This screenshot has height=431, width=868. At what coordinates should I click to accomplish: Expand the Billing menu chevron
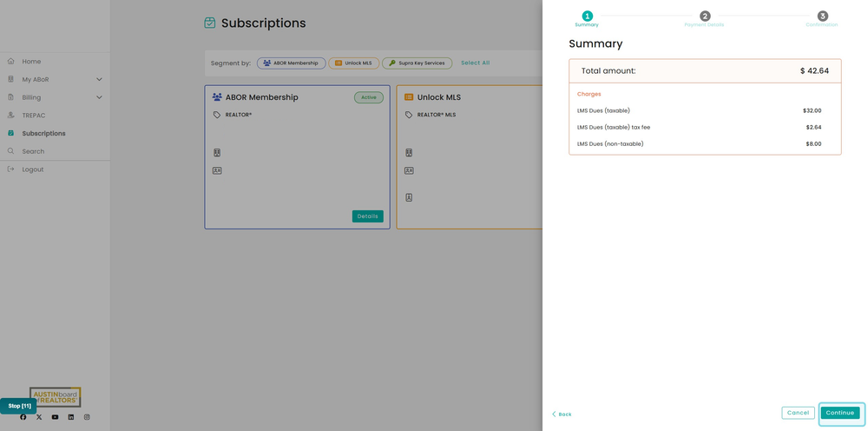pyautogui.click(x=99, y=97)
